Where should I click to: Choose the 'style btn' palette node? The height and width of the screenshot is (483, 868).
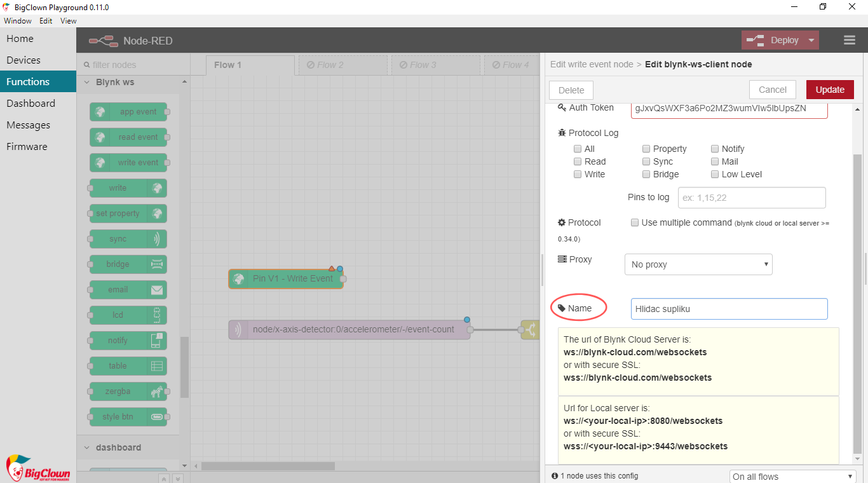click(x=128, y=417)
